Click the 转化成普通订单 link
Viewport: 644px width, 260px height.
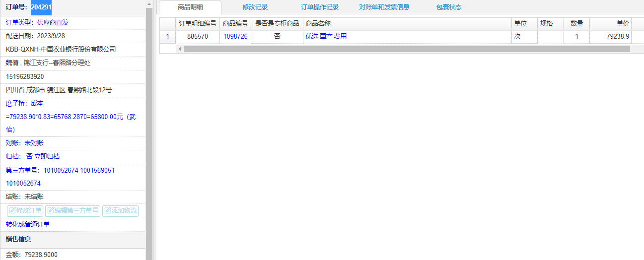28,224
